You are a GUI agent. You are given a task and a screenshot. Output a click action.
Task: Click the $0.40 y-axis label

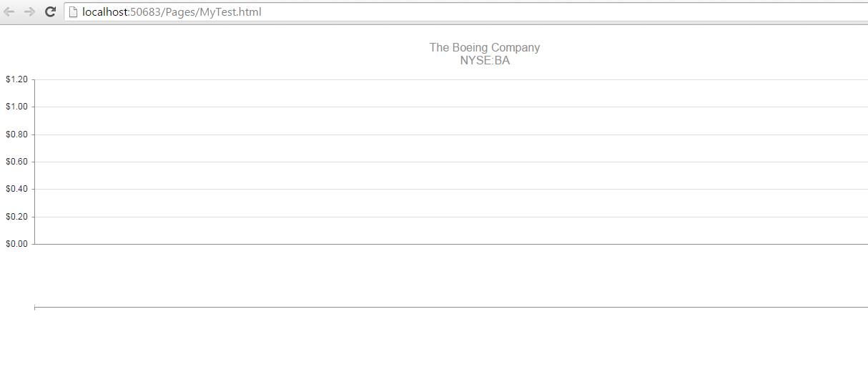click(16, 189)
